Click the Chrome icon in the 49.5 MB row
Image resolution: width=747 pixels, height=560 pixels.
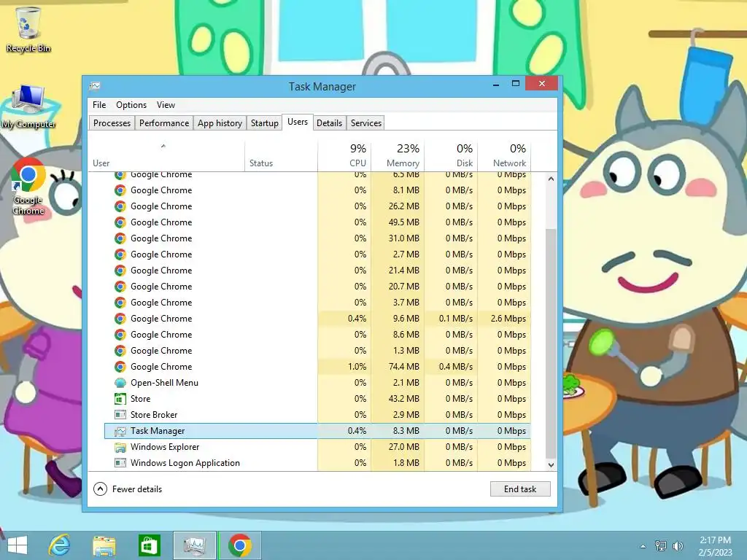click(120, 222)
